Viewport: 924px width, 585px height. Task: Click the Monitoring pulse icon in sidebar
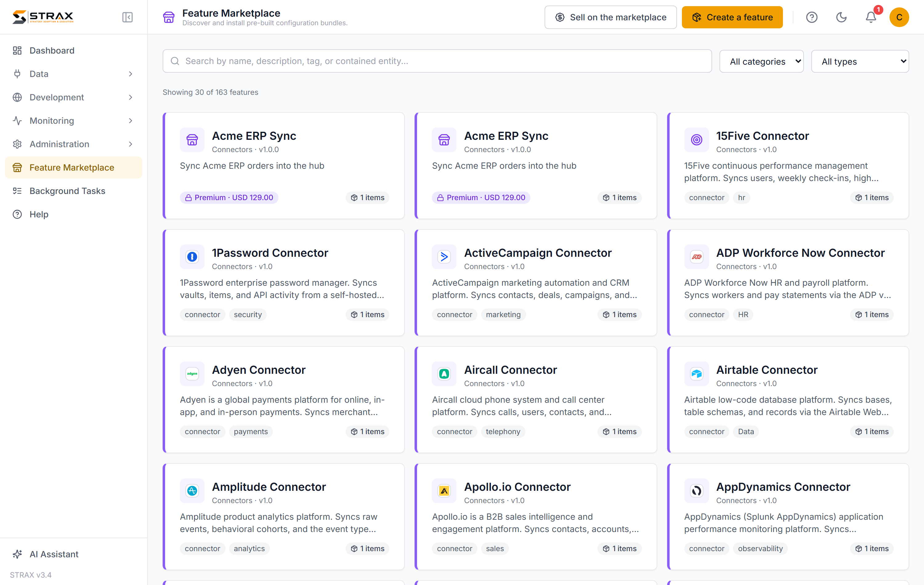[17, 121]
